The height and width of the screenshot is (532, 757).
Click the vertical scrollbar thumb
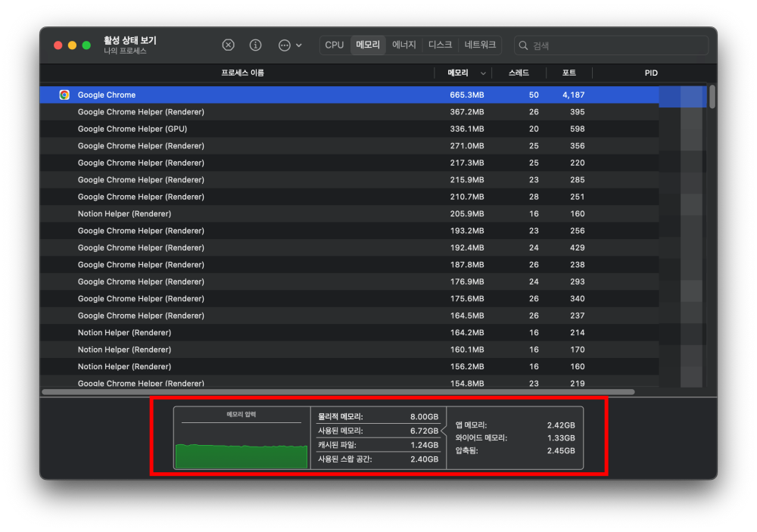click(712, 97)
